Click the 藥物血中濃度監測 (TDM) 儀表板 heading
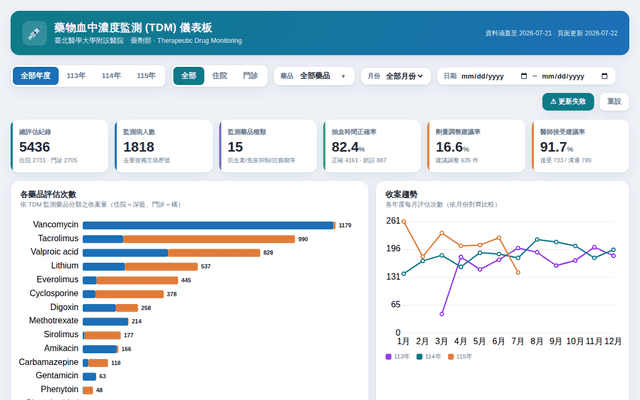 pos(133,28)
